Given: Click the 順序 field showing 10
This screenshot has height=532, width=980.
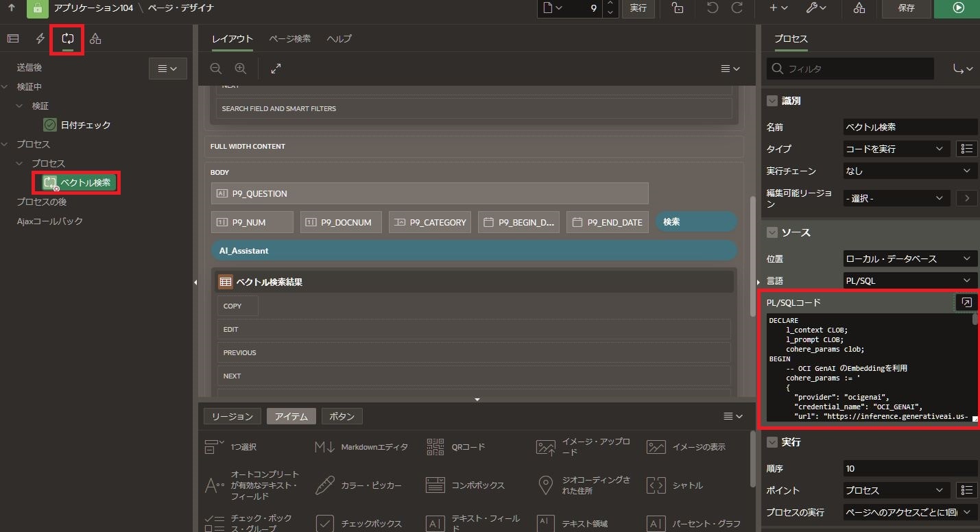Looking at the screenshot, I should click(910, 468).
